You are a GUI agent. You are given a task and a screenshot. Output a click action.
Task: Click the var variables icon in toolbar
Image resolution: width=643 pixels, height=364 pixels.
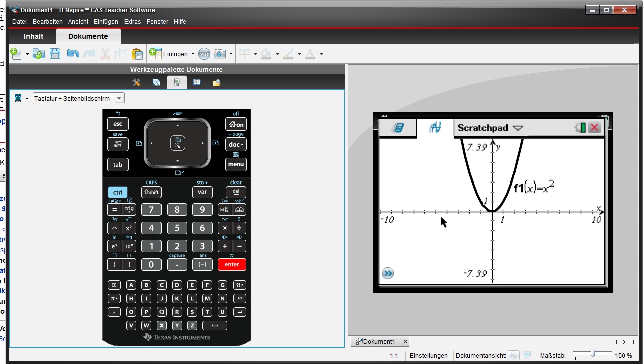(x=204, y=54)
